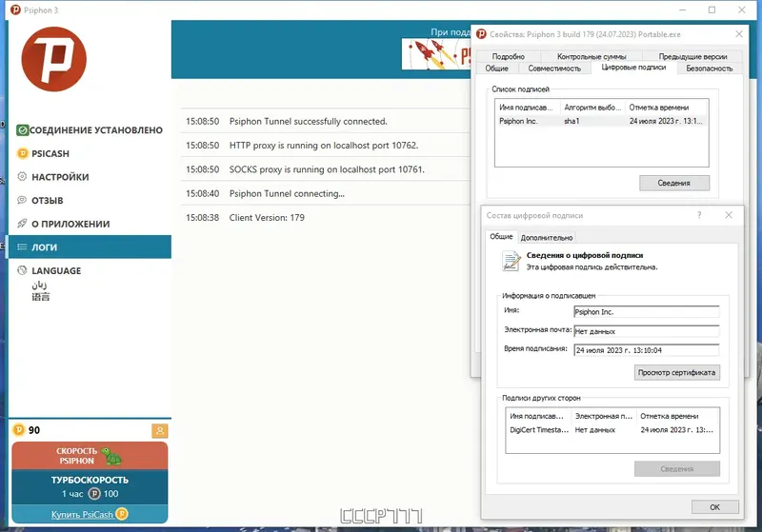Go to НАСТРОЙКИ in the sidebar

[x=90, y=177]
